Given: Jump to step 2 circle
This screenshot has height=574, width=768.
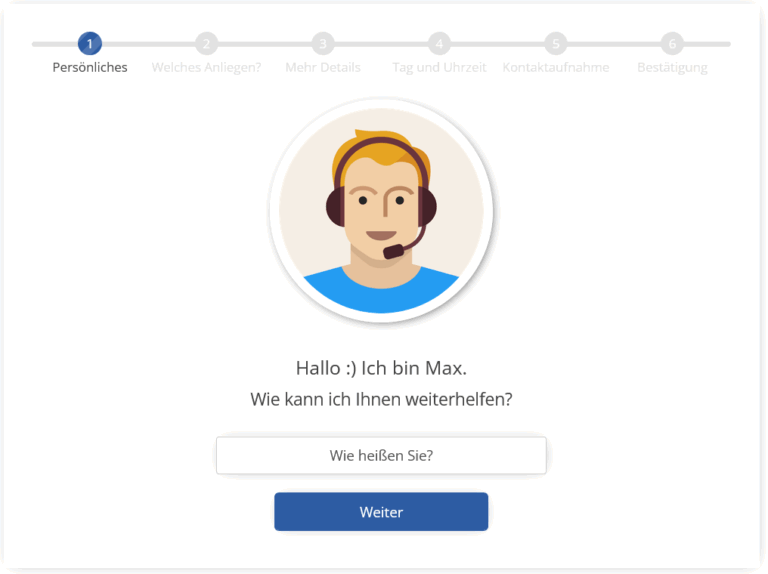Looking at the screenshot, I should [x=206, y=44].
